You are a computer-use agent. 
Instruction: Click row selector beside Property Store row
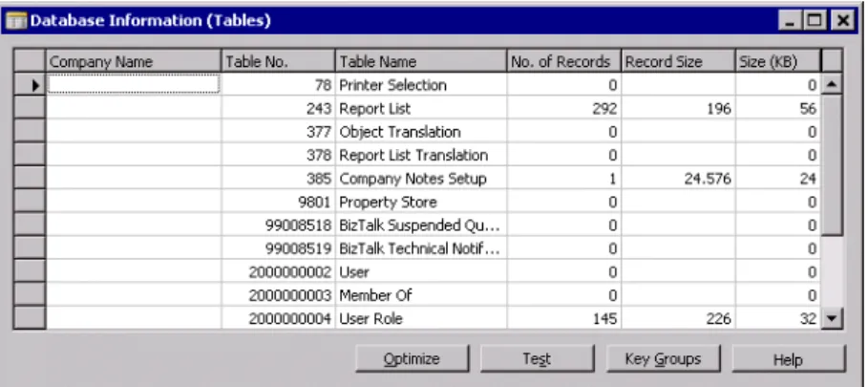click(x=30, y=202)
